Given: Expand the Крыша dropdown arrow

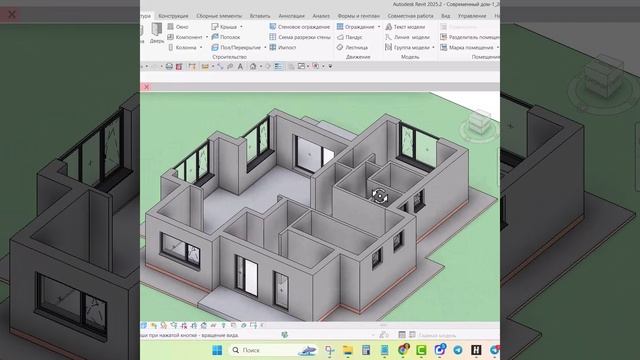Looking at the screenshot, I should 241,27.
